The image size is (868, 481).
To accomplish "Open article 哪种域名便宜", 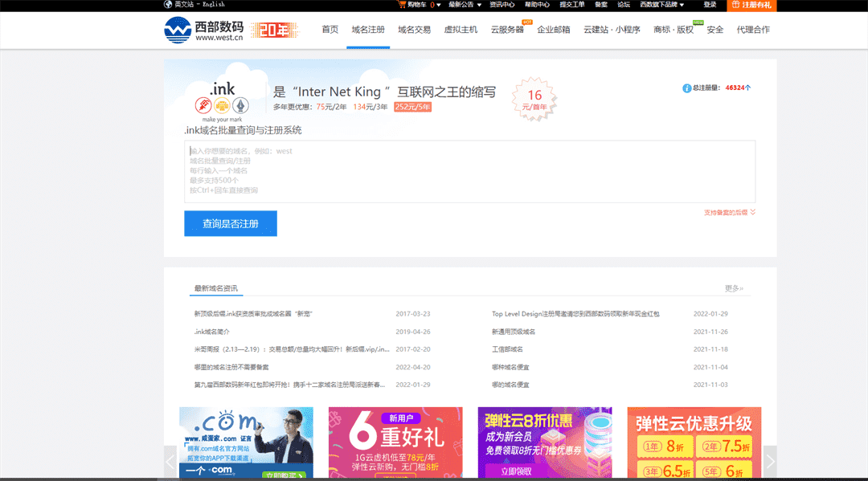I will click(510, 367).
